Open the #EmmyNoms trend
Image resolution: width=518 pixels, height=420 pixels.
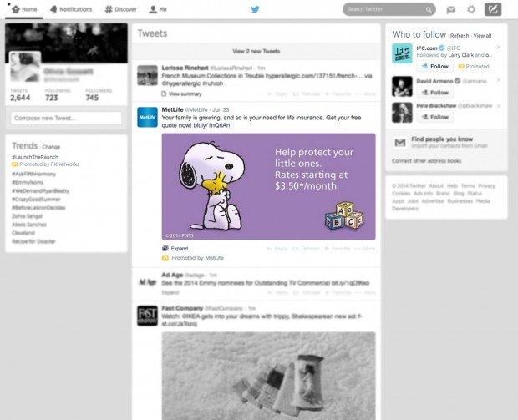(x=28, y=182)
